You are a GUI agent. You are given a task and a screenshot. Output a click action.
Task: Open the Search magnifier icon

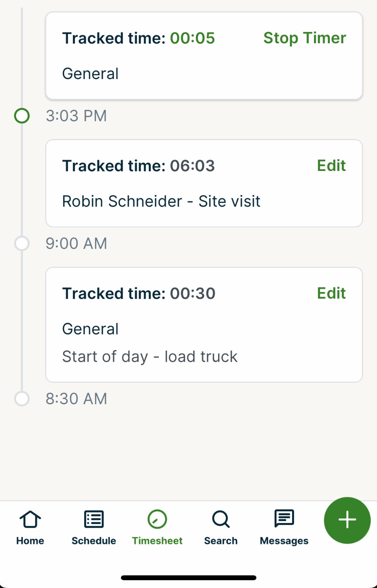[x=221, y=519]
